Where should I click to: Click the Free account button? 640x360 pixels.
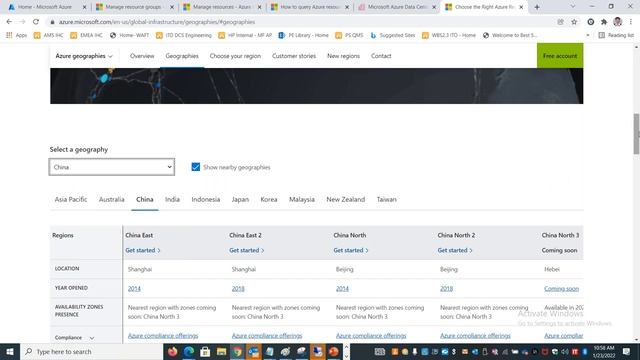[x=560, y=56]
